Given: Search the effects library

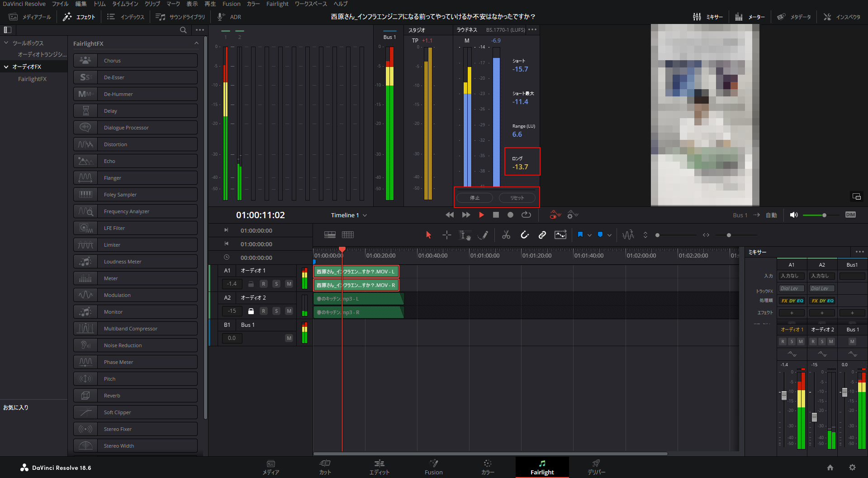Looking at the screenshot, I should click(x=183, y=30).
